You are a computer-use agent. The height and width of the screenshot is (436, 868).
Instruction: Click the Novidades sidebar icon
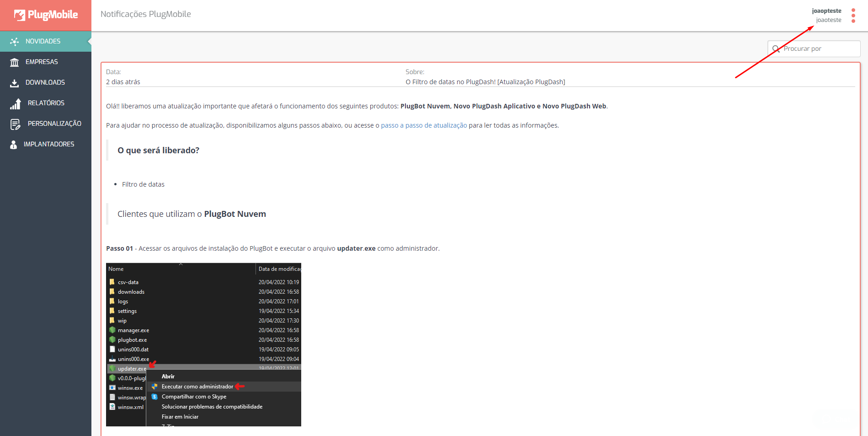tap(15, 42)
